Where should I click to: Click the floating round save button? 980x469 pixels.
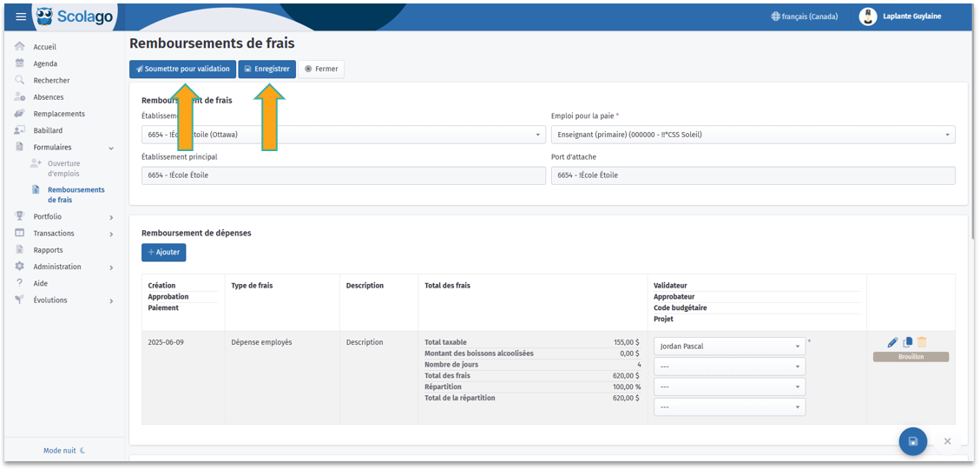click(x=912, y=441)
